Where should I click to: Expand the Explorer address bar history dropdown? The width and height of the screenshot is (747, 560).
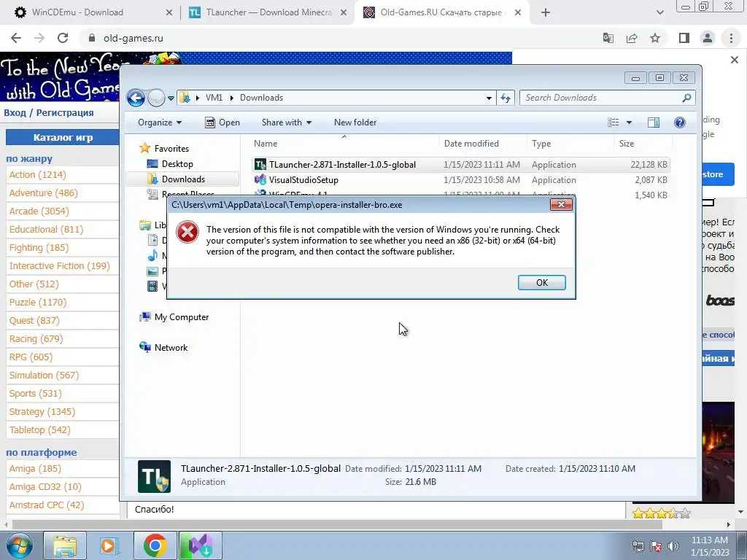489,98
